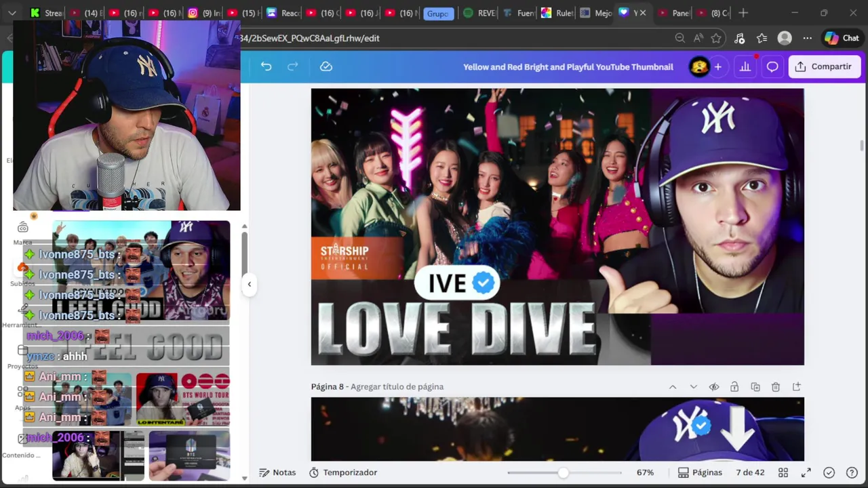This screenshot has height=488, width=868.
Task: Switch to the React browser tab
Action: click(x=283, y=13)
